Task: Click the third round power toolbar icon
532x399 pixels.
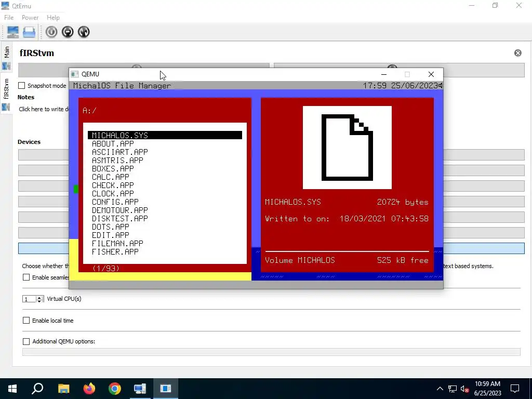Action: [x=84, y=32]
